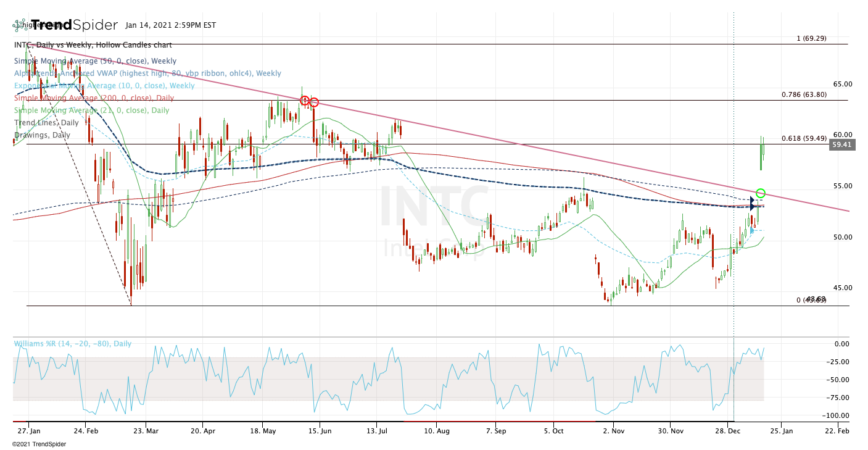Click the Fibonacci 0 (43.63) level label
This screenshot has height=450, width=868.
click(x=811, y=300)
